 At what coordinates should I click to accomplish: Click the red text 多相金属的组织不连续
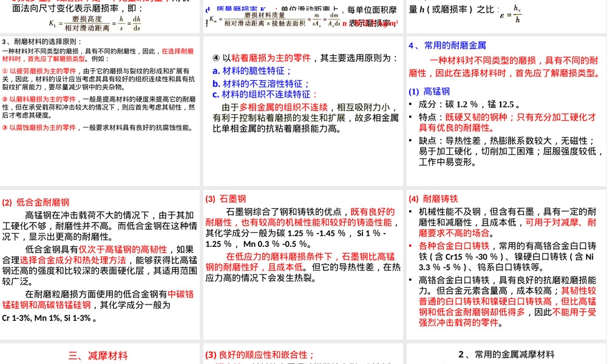[x=283, y=107]
